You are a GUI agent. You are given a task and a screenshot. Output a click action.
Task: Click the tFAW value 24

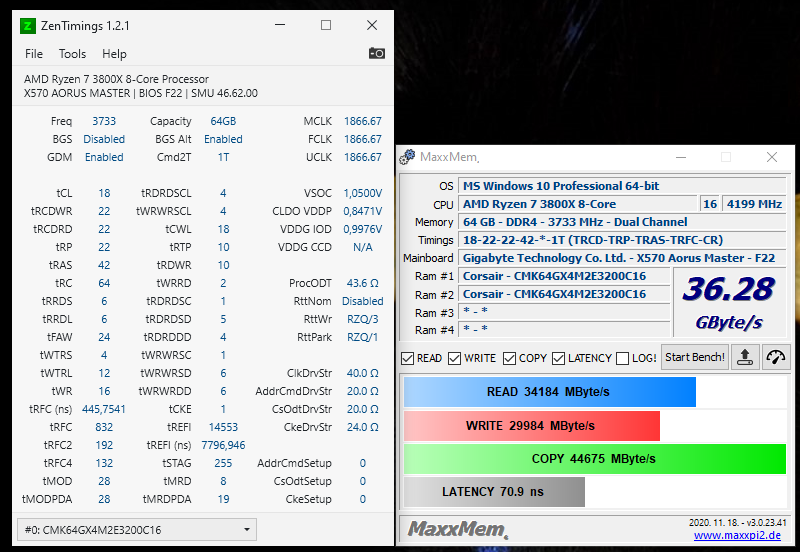click(104, 337)
